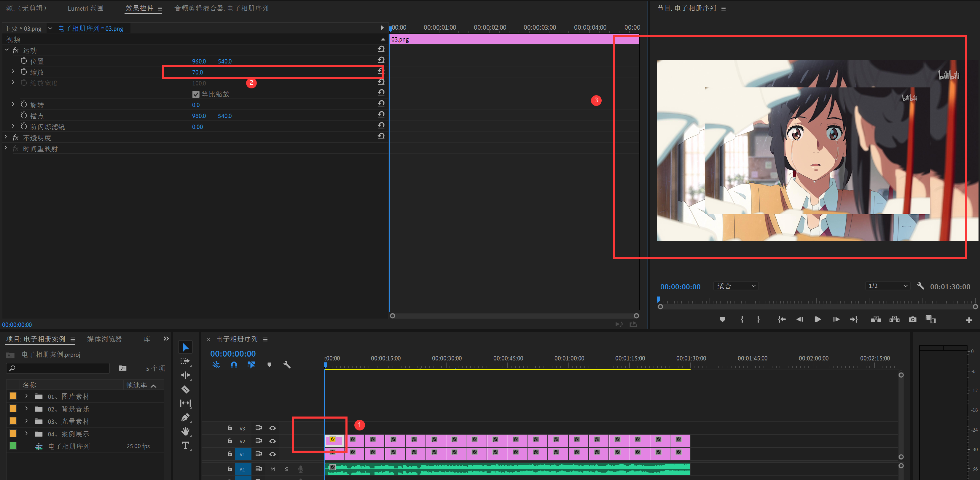Select the Track Select Forward tool
Image resolution: width=980 pixels, height=480 pixels.
(x=185, y=361)
